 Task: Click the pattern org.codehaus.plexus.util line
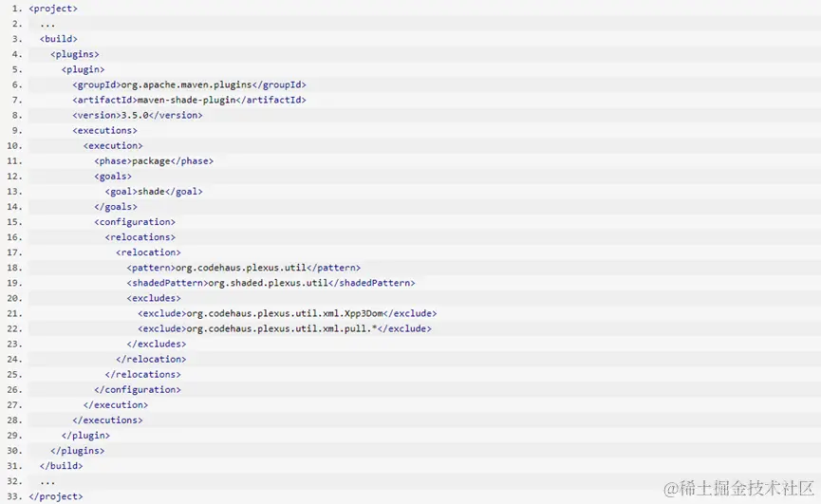(244, 268)
